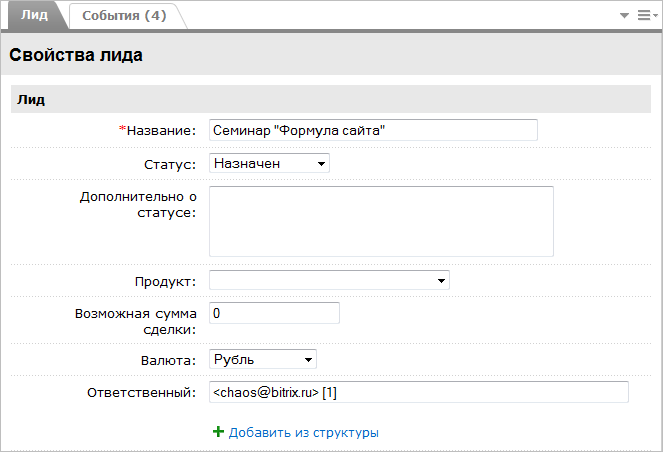Click the gray triangle arrow beside menu icon
Viewport: 663px width, 452px height.
[624, 16]
